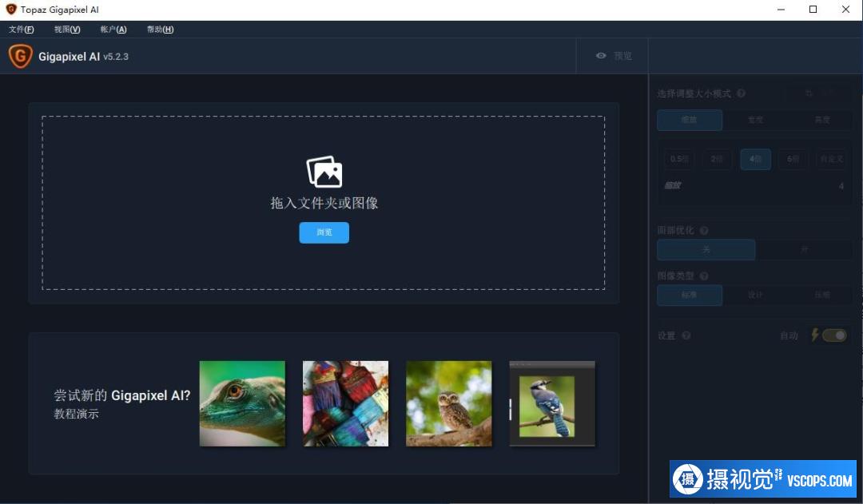Choose the 自定义 custom scale option
The width and height of the screenshot is (863, 504).
(x=832, y=159)
